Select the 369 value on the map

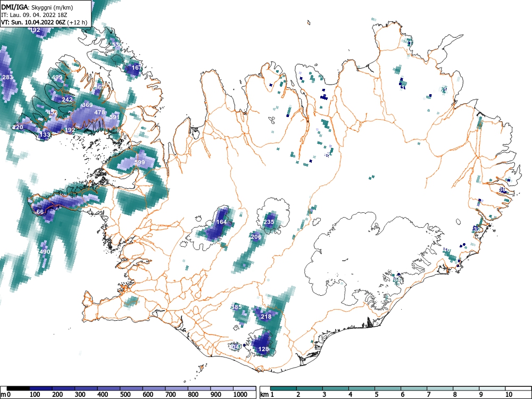point(87,105)
